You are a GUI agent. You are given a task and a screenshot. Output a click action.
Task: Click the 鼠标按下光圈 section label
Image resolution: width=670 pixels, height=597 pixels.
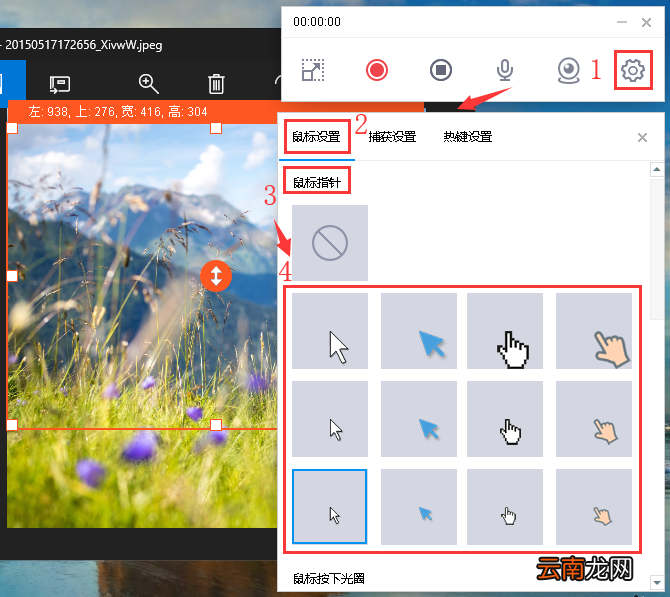point(329,579)
